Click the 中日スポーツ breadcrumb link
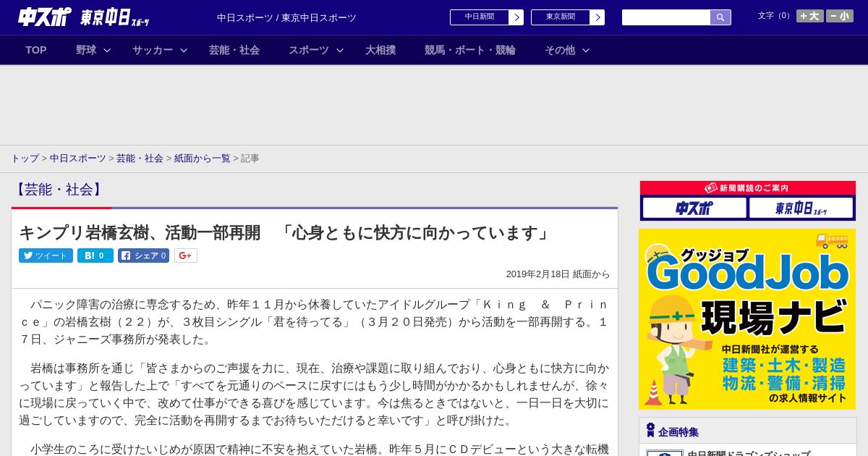 pyautogui.click(x=78, y=158)
